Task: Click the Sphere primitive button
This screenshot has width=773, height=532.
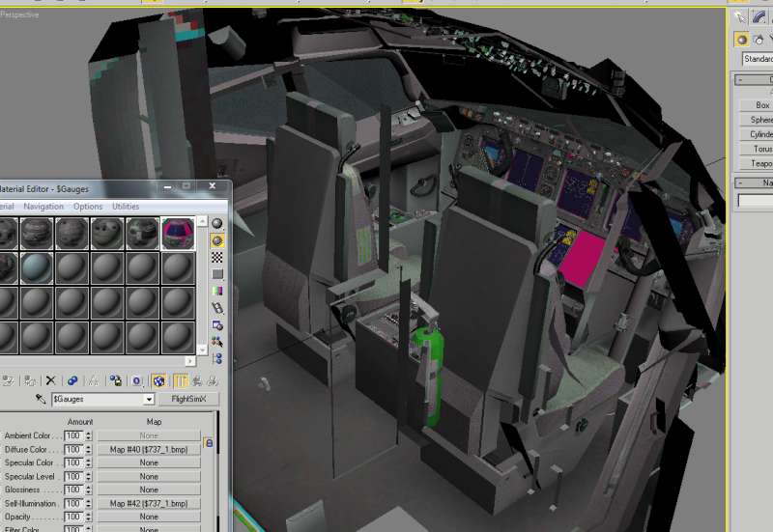Action: pyautogui.click(x=757, y=120)
